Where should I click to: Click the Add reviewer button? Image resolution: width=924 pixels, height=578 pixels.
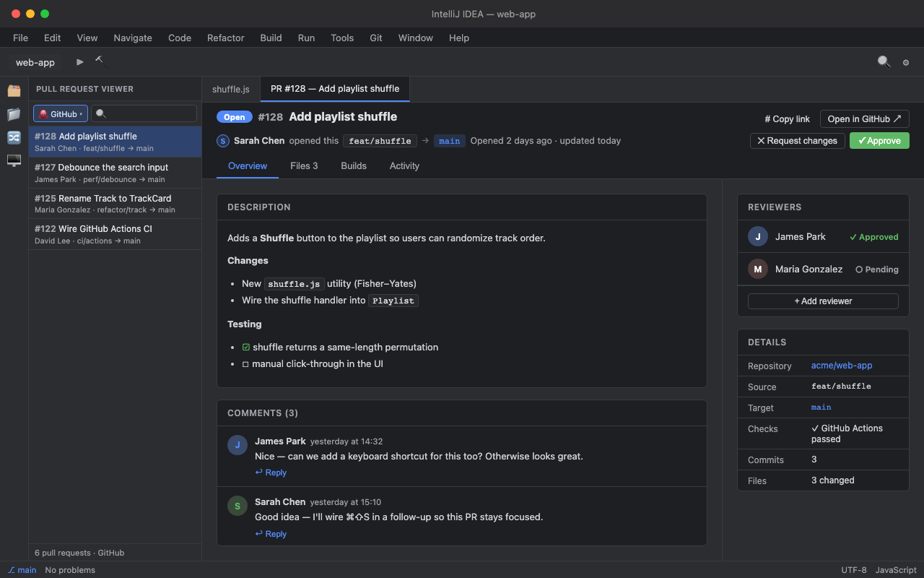click(x=823, y=301)
